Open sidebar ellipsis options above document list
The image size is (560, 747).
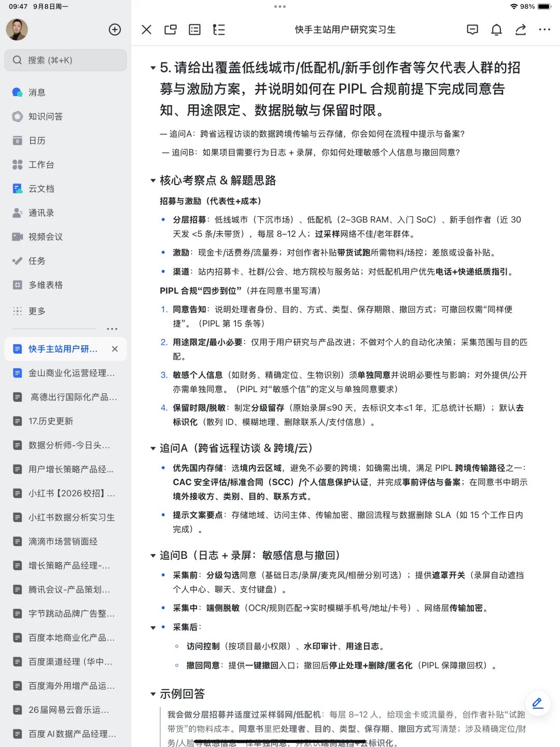pos(112,329)
